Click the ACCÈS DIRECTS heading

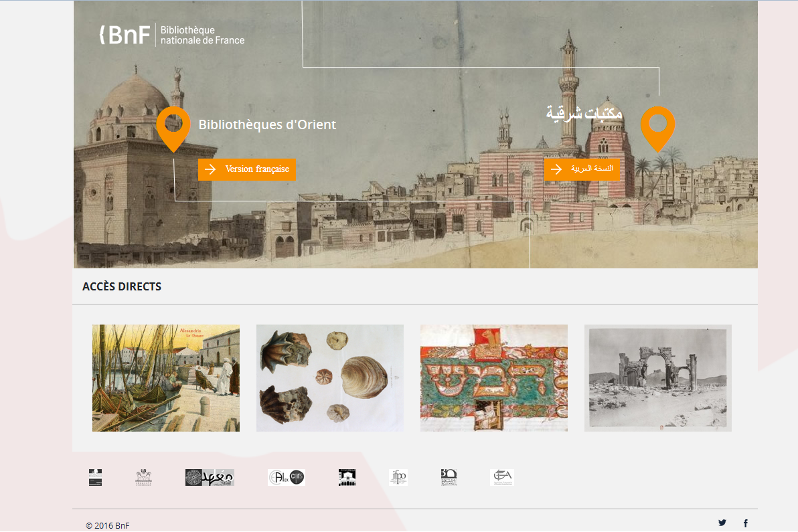pos(122,286)
